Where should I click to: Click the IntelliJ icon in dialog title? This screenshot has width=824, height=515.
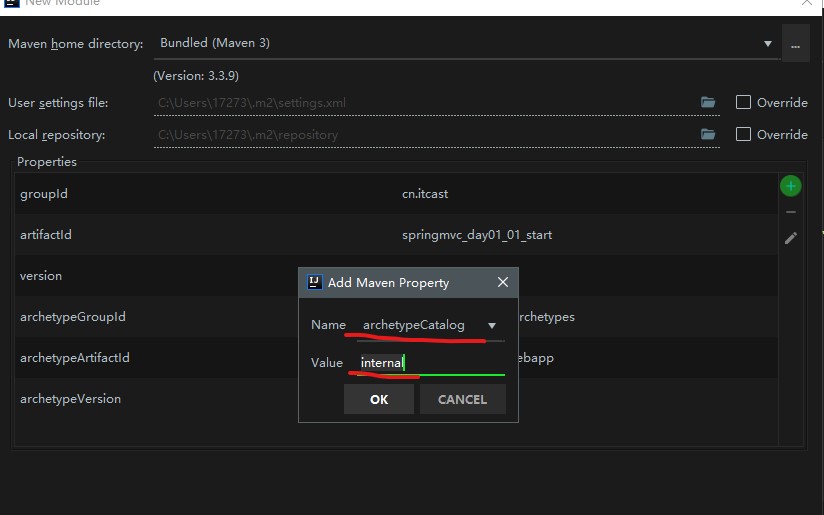(314, 282)
